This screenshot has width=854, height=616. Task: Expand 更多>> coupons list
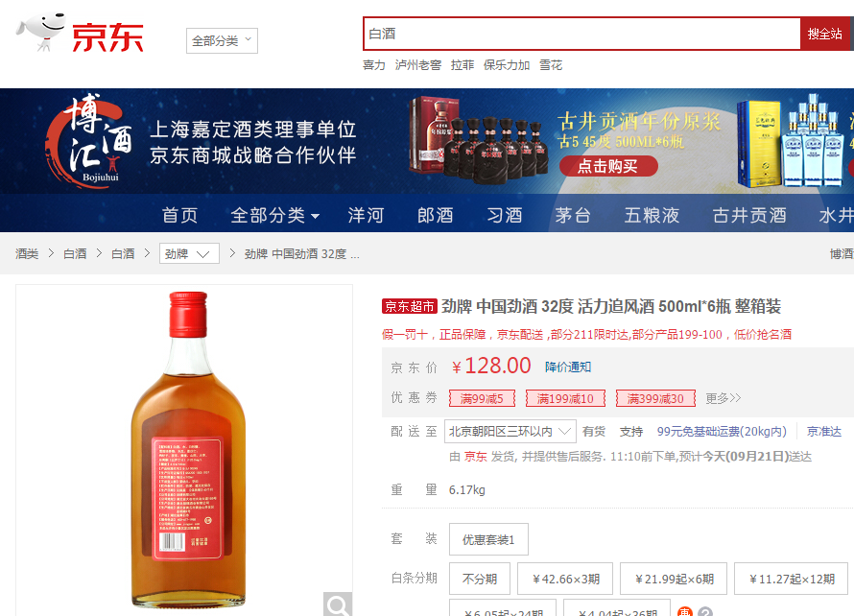point(724,398)
